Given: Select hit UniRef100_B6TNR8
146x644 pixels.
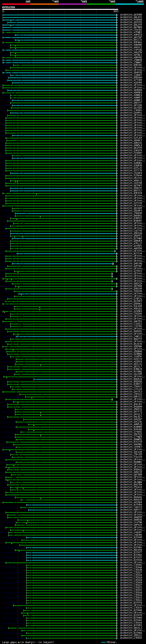Looking at the screenshot, I should coord(131,27).
